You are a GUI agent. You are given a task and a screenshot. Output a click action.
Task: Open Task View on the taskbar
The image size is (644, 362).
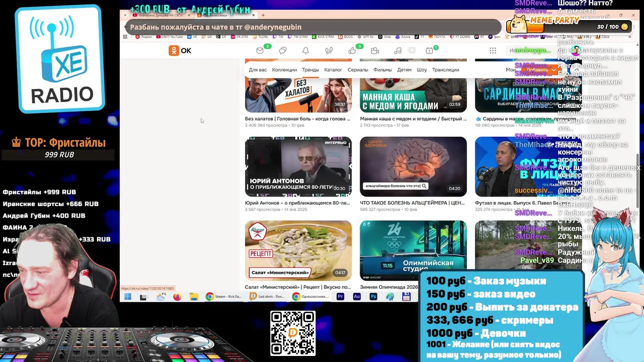(x=144, y=297)
